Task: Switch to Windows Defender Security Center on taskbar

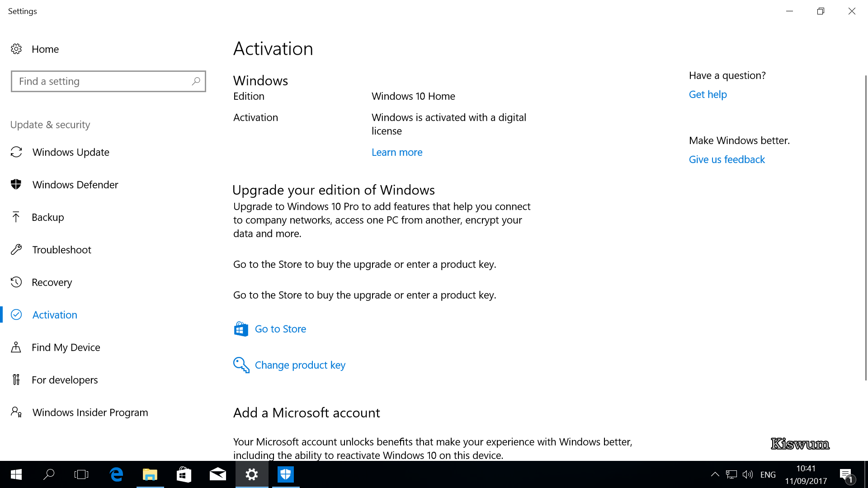Action: pos(286,474)
